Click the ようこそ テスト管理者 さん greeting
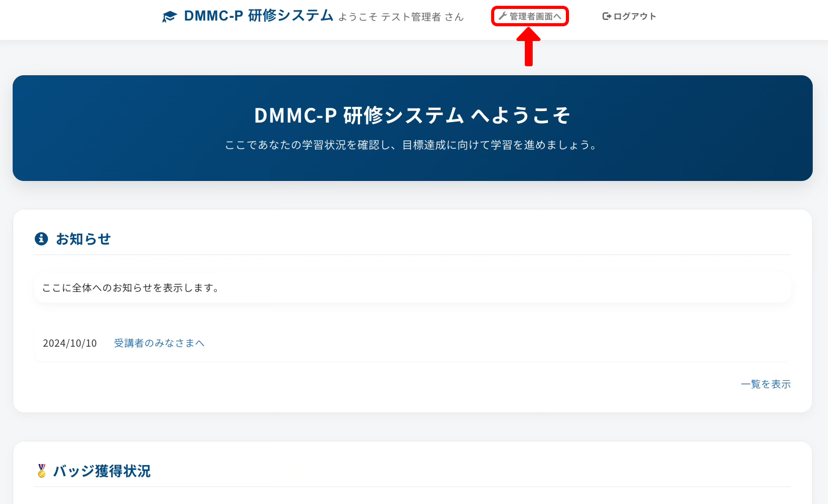This screenshot has width=828, height=504. point(401,17)
